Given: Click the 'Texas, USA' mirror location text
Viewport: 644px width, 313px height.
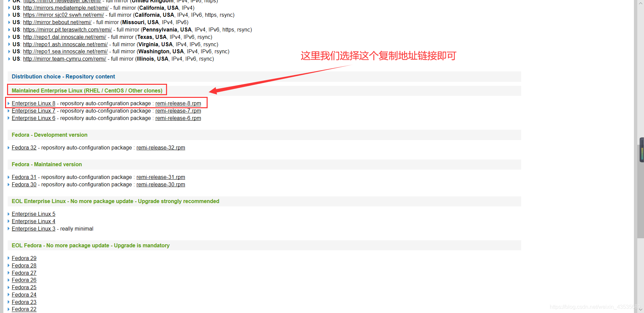Looking at the screenshot, I should [x=152, y=37].
